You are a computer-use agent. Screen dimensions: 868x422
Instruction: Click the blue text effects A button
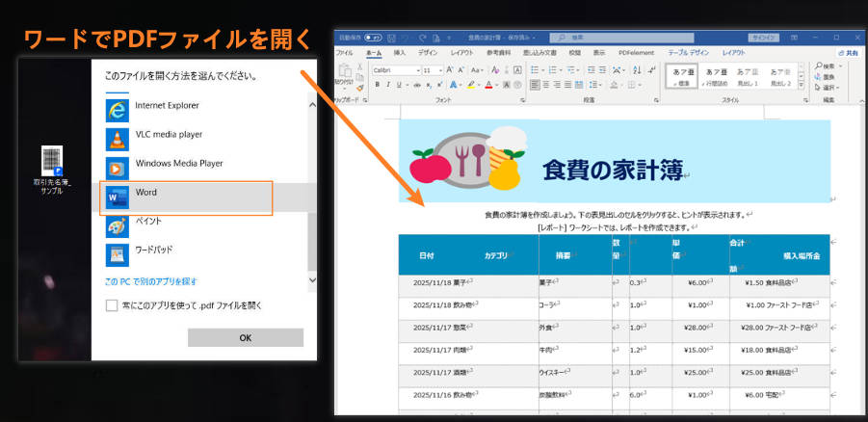453,85
